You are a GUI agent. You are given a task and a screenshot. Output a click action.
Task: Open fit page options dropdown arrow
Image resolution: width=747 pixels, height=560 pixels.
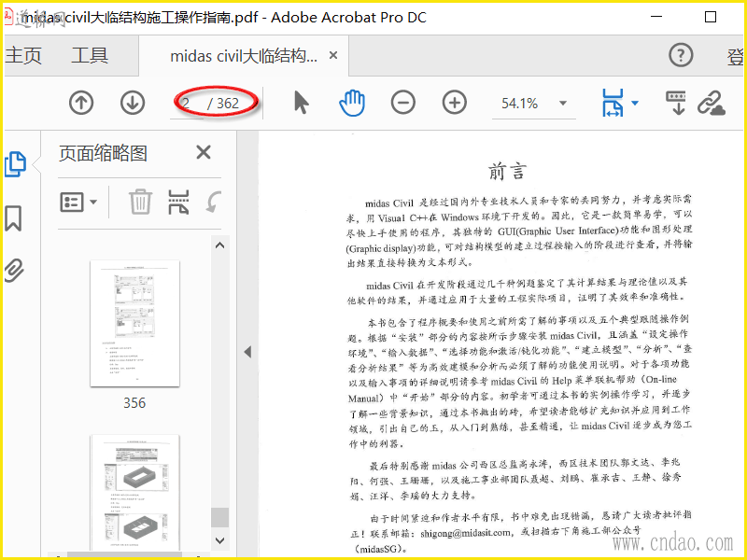click(635, 103)
